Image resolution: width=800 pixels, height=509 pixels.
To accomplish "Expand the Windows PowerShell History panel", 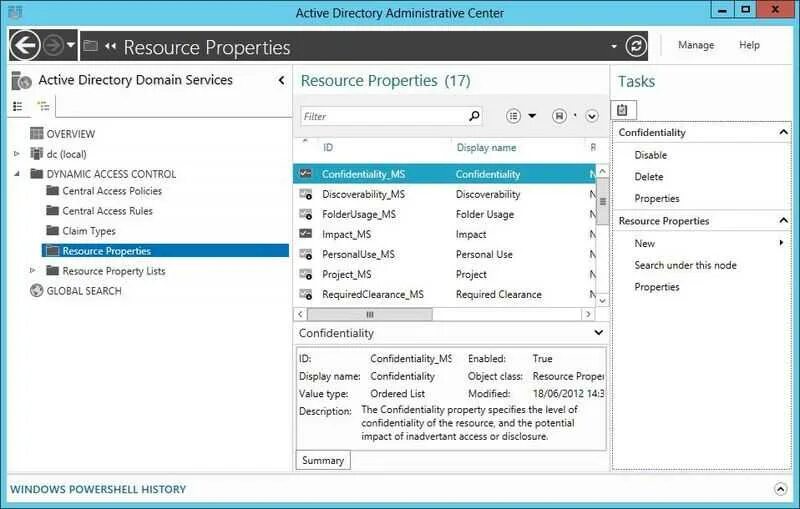I will point(780,489).
